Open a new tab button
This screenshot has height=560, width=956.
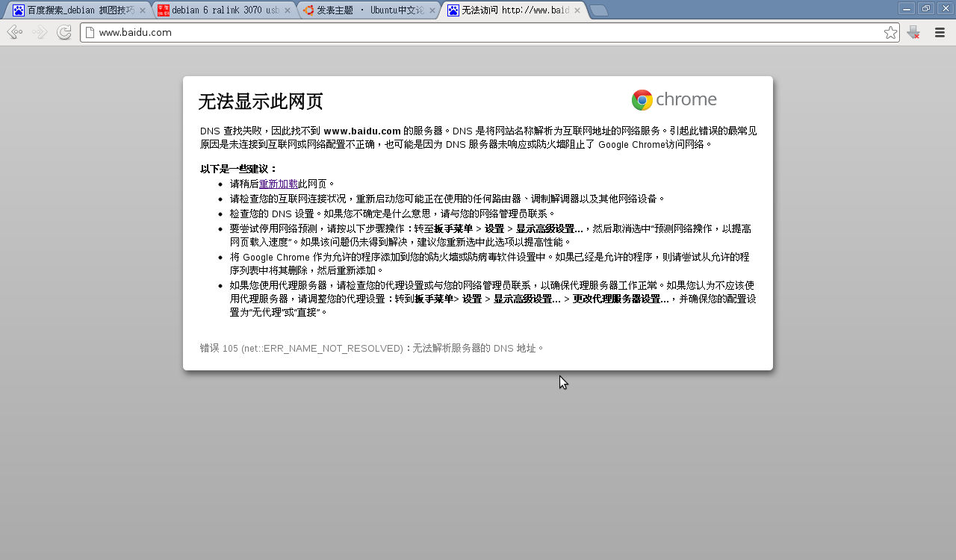pyautogui.click(x=598, y=10)
